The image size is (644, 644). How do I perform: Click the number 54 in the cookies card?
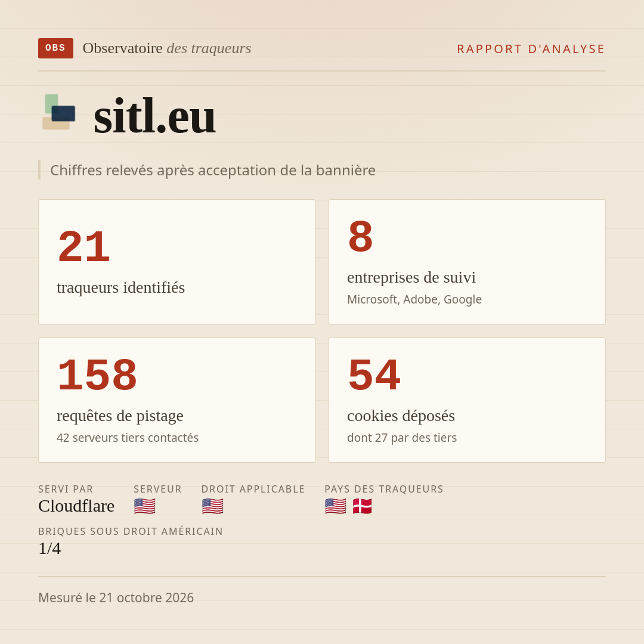(374, 375)
